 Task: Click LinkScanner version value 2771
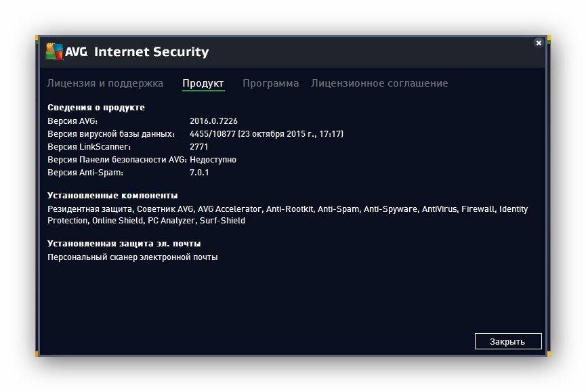click(x=198, y=147)
